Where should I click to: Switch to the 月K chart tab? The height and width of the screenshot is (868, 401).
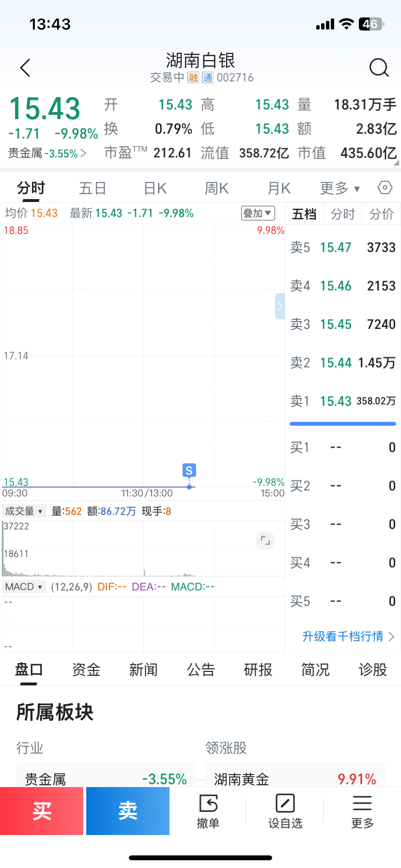click(279, 188)
